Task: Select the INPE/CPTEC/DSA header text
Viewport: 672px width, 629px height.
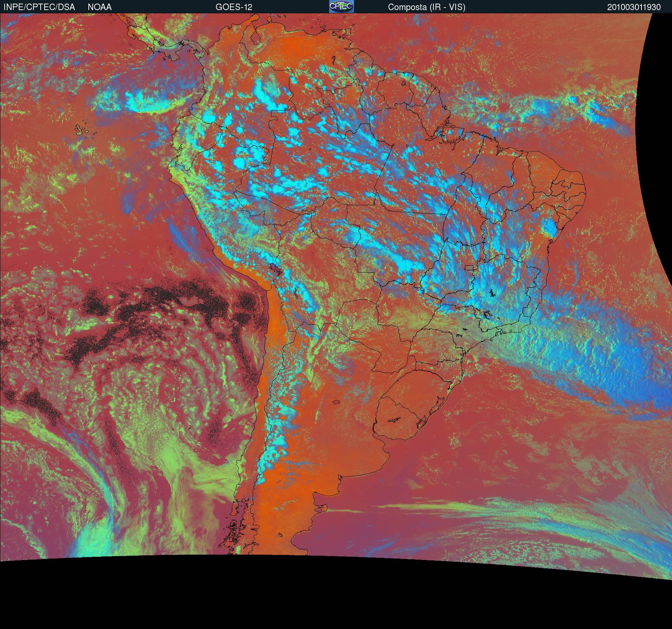Action: [x=39, y=7]
